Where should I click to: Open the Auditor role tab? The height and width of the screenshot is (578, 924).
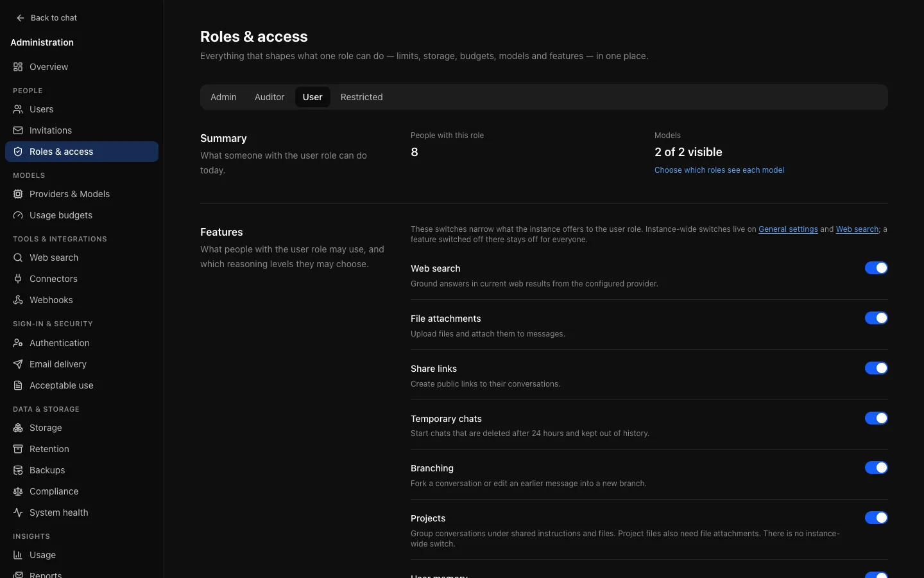(269, 97)
